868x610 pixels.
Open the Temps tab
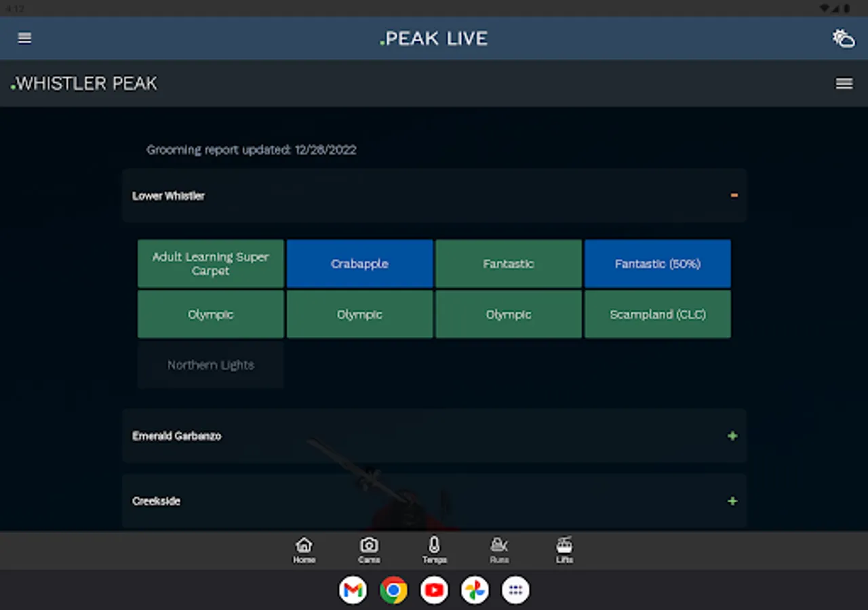pyautogui.click(x=434, y=550)
